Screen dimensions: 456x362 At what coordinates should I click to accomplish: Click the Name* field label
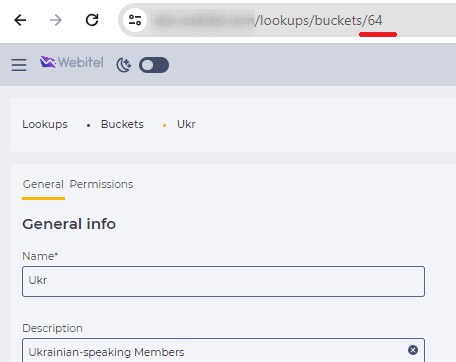point(40,256)
